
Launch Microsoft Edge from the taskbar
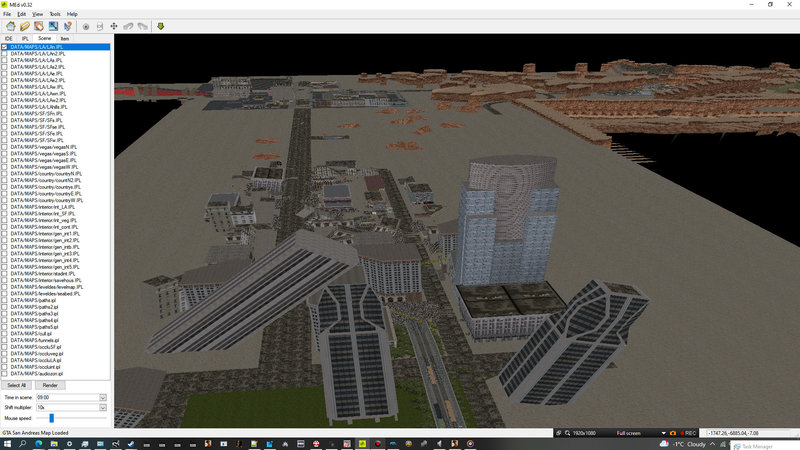[38, 444]
